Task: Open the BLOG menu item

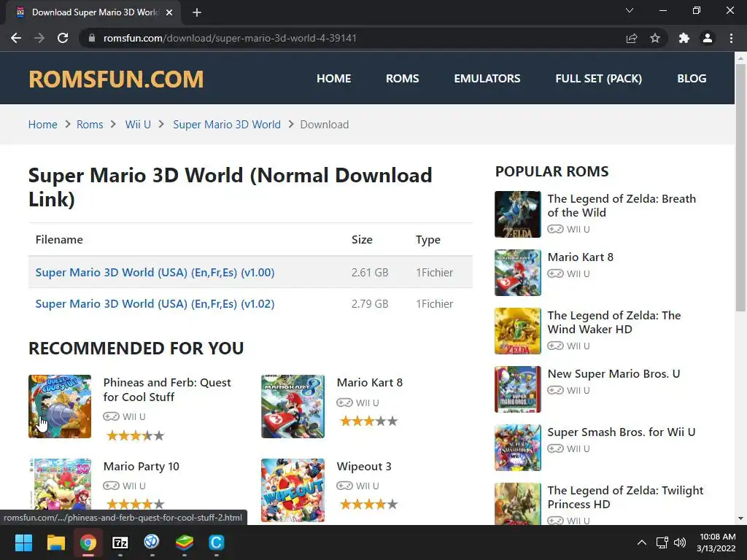Action: tap(692, 79)
